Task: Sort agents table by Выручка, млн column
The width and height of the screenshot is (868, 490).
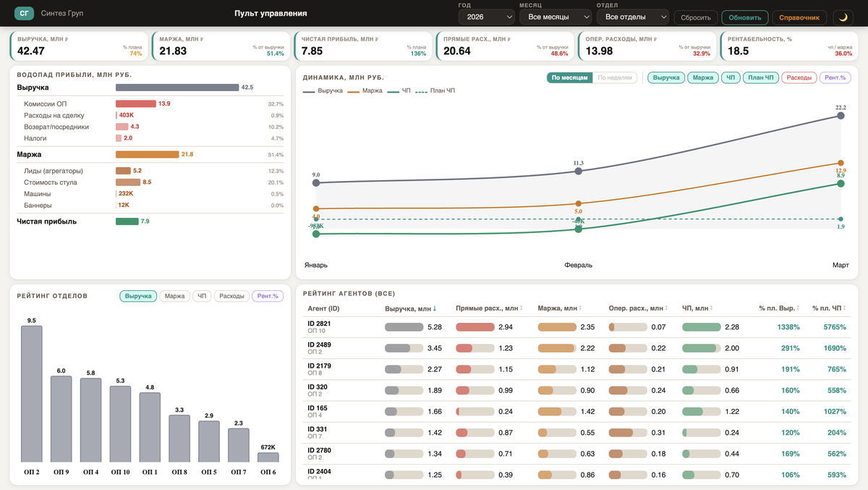Action: click(410, 308)
